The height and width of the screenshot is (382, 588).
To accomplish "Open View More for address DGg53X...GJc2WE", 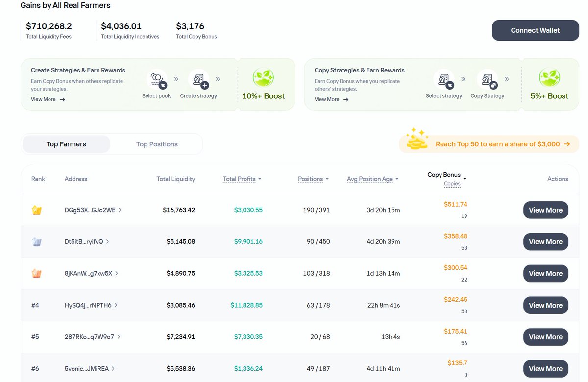I will [545, 210].
